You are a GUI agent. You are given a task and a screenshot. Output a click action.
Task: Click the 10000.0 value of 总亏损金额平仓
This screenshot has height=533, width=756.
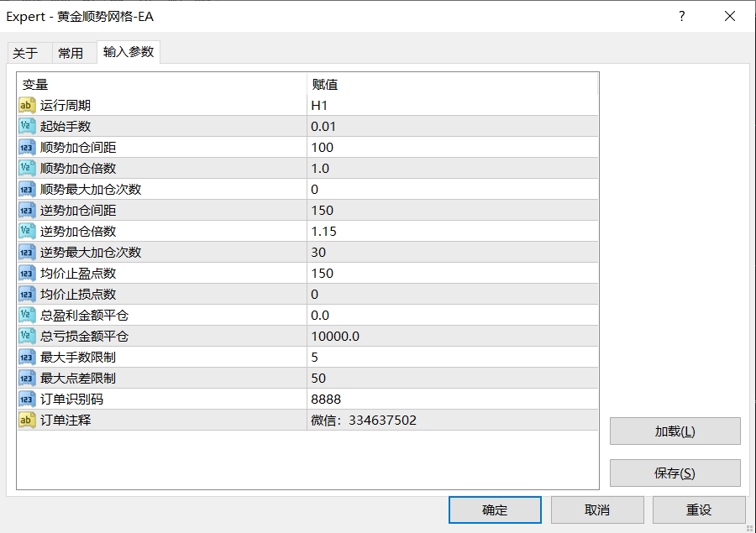(335, 336)
